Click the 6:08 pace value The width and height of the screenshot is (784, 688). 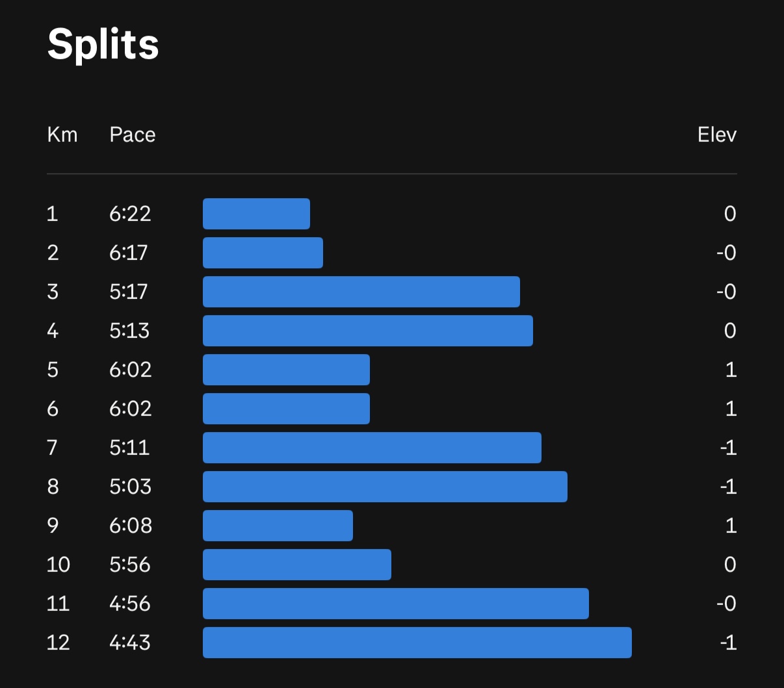[x=130, y=526]
